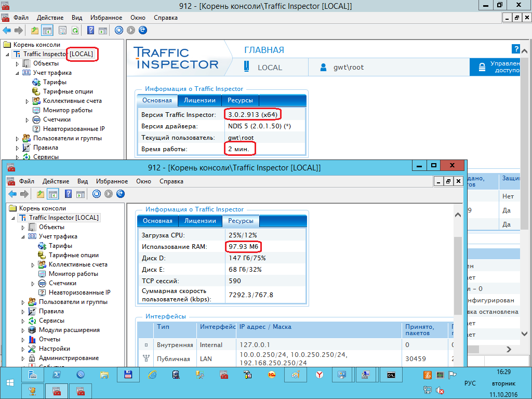
Task: Switch to Основная tab in the front window
Action: [x=157, y=221]
